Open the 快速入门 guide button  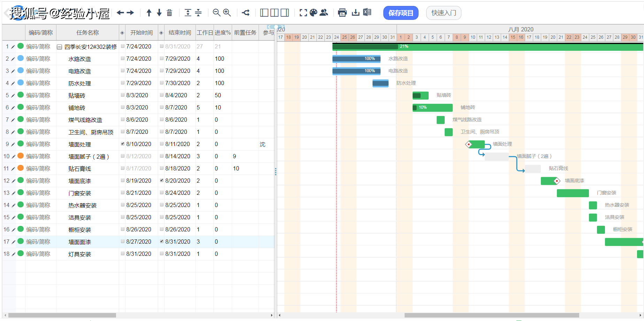coord(443,13)
